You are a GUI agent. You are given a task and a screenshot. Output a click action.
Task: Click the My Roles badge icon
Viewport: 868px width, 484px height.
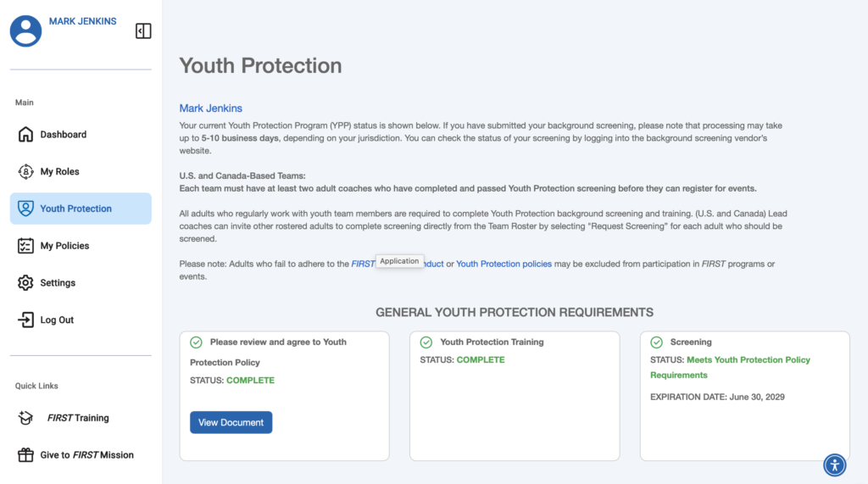click(x=25, y=172)
